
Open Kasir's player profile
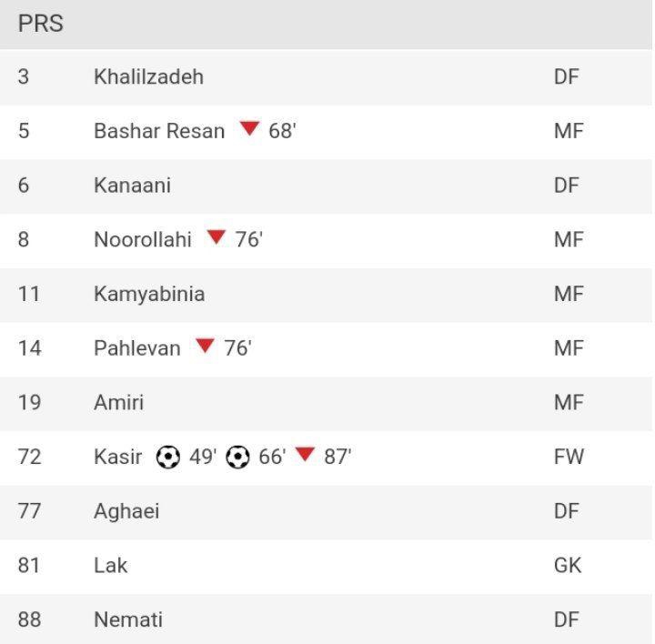[x=117, y=457]
